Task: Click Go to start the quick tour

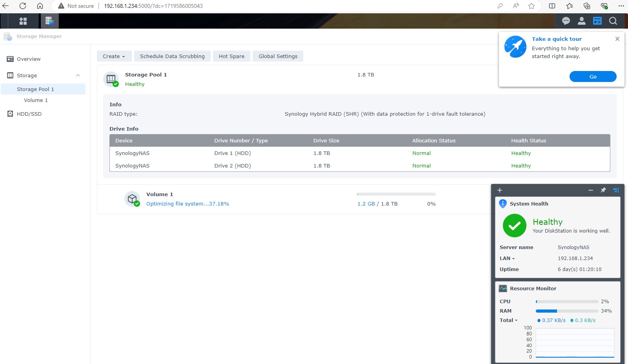Action: point(593,77)
